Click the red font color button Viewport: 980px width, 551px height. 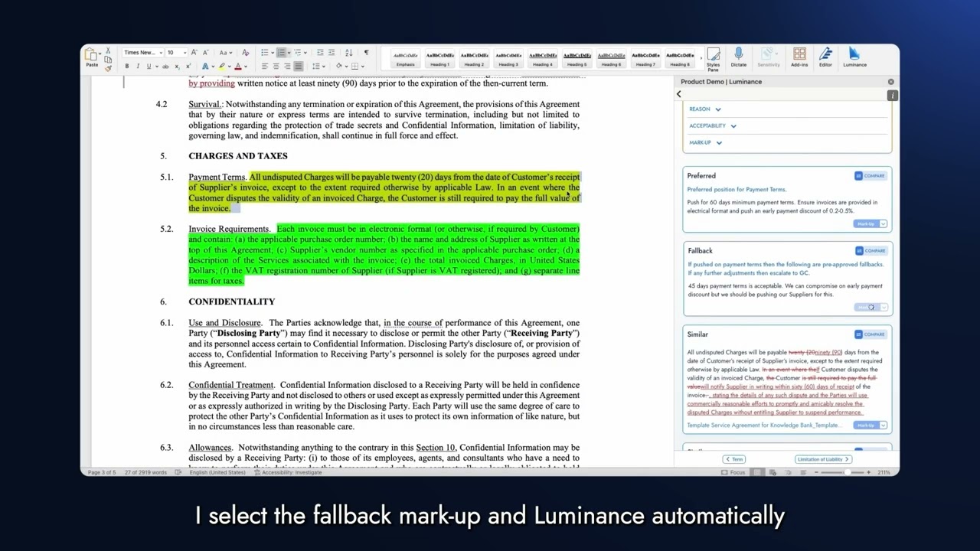[x=238, y=67]
